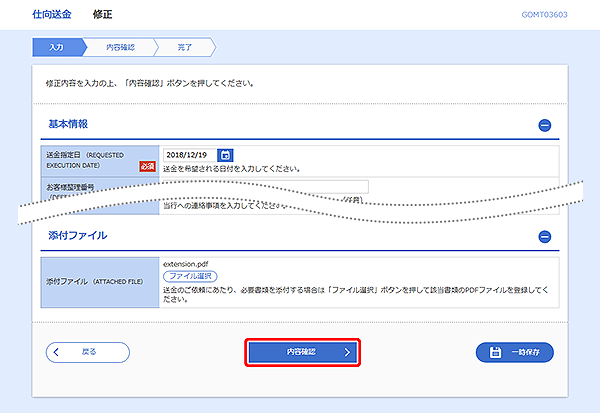Screen dimensions: 600x413
Task: Click the red 必須 badge
Action: pyautogui.click(x=148, y=166)
